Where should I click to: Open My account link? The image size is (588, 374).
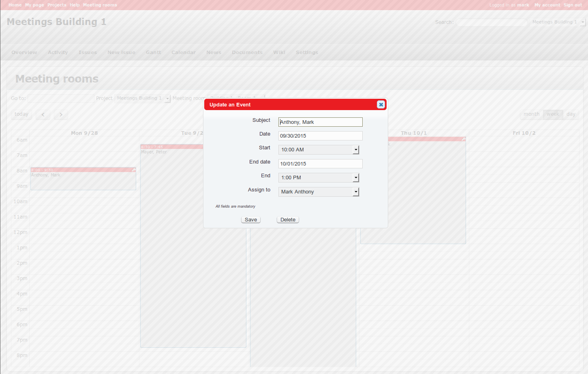point(547,5)
